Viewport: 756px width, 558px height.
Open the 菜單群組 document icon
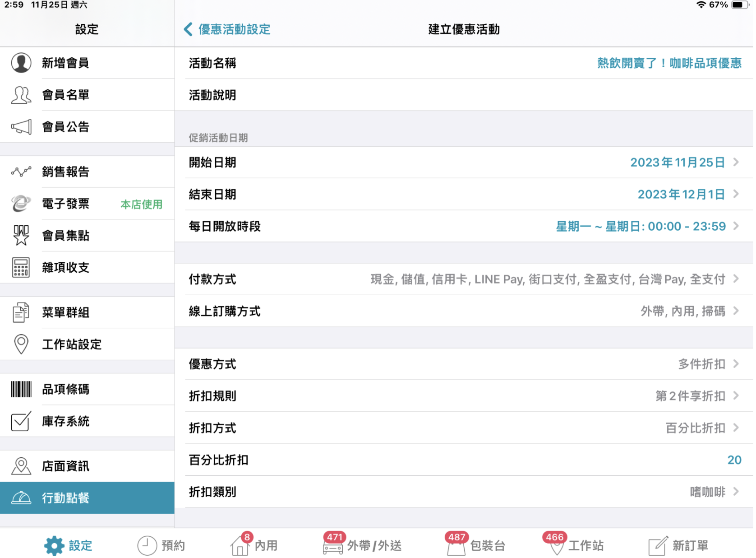21,312
